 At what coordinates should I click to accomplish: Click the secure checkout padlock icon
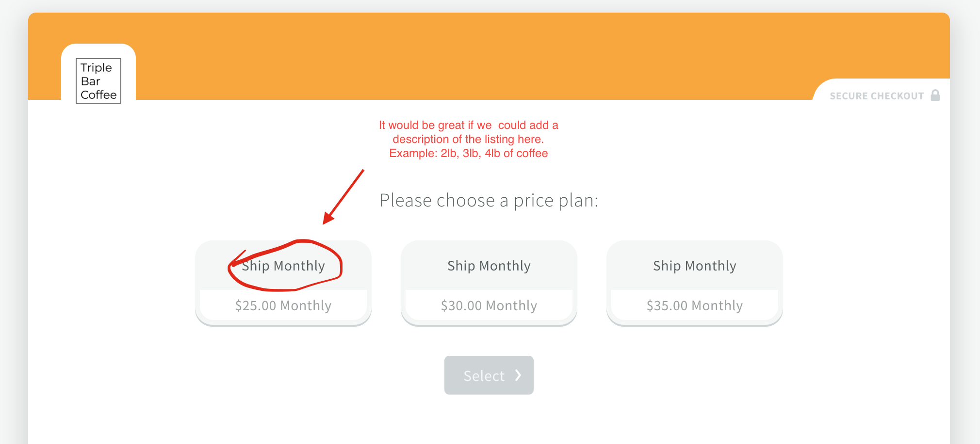point(935,95)
